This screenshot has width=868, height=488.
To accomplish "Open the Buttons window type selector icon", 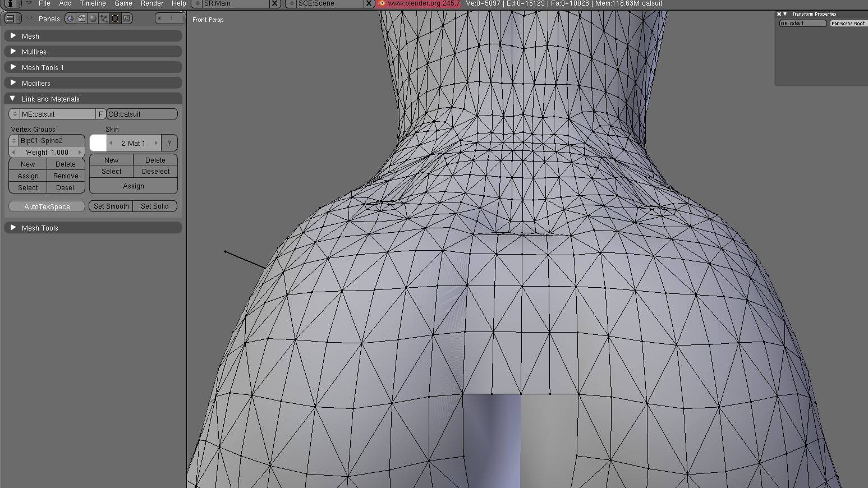I will click(12, 19).
